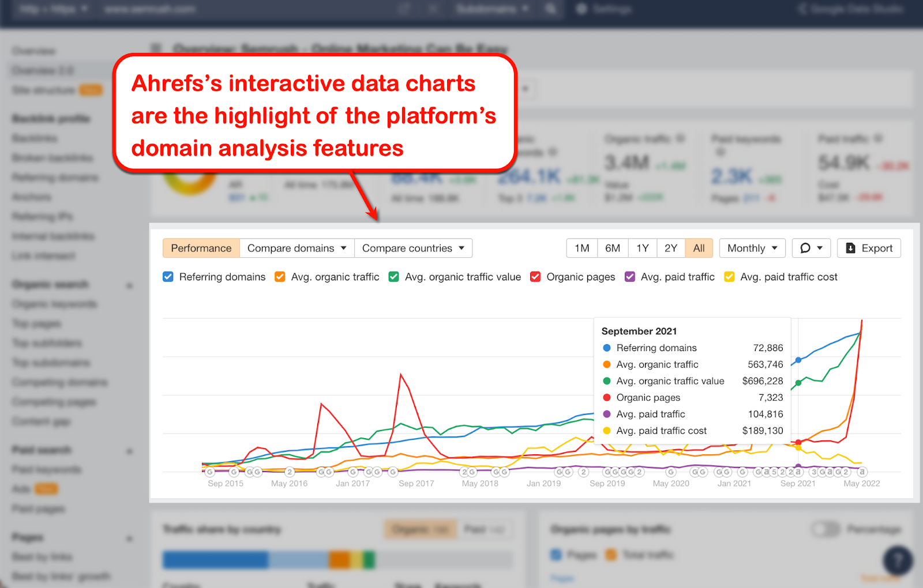Click the blue Referring domains data point

tap(798, 360)
